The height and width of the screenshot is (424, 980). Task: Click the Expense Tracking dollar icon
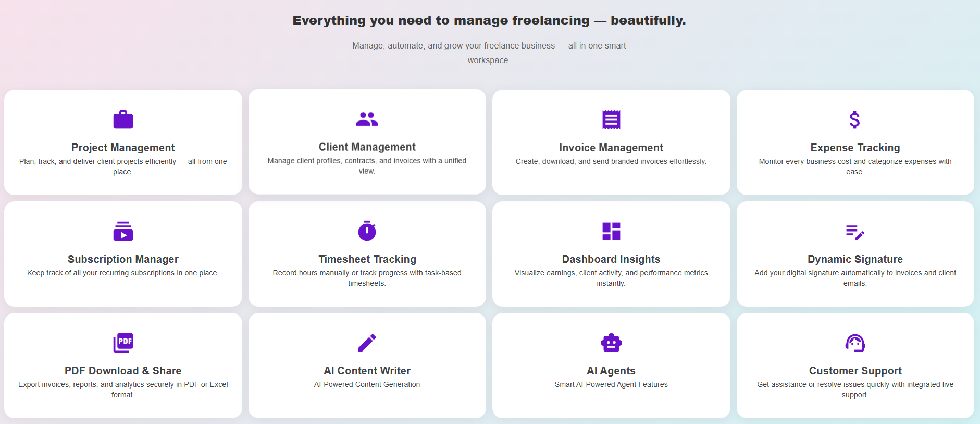(x=854, y=119)
